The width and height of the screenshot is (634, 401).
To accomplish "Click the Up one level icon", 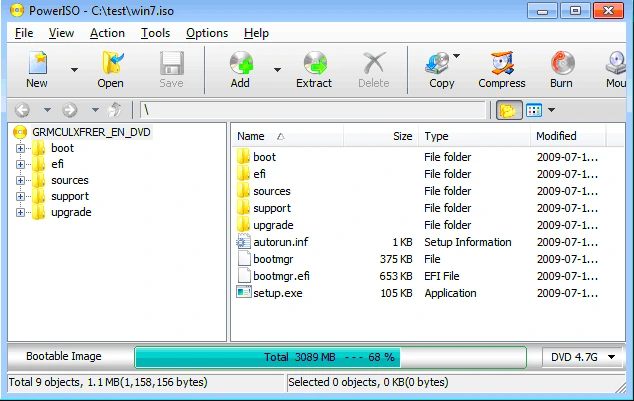I will point(115,110).
